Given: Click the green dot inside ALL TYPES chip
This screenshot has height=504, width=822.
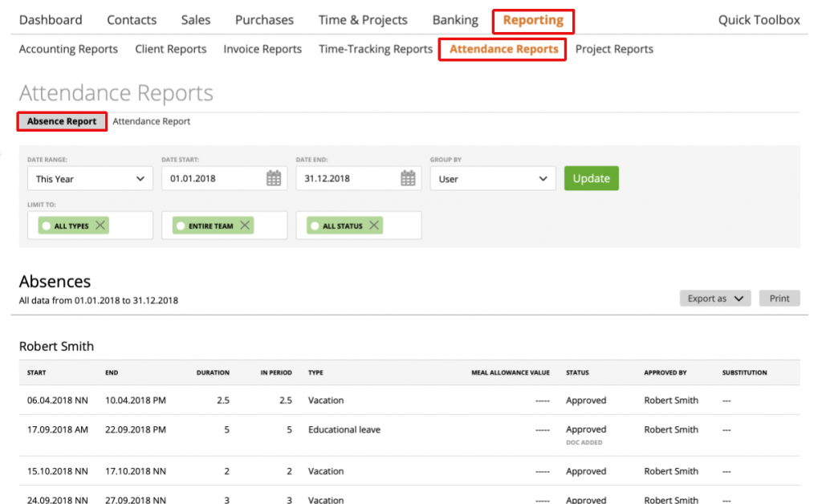Looking at the screenshot, I should pyautogui.click(x=48, y=225).
